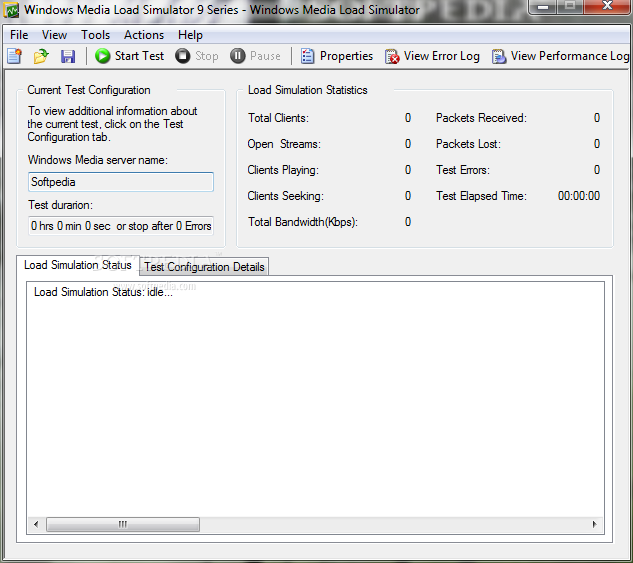Click the Stop button in the toolbar
The width and height of the screenshot is (633, 563).
tap(197, 56)
